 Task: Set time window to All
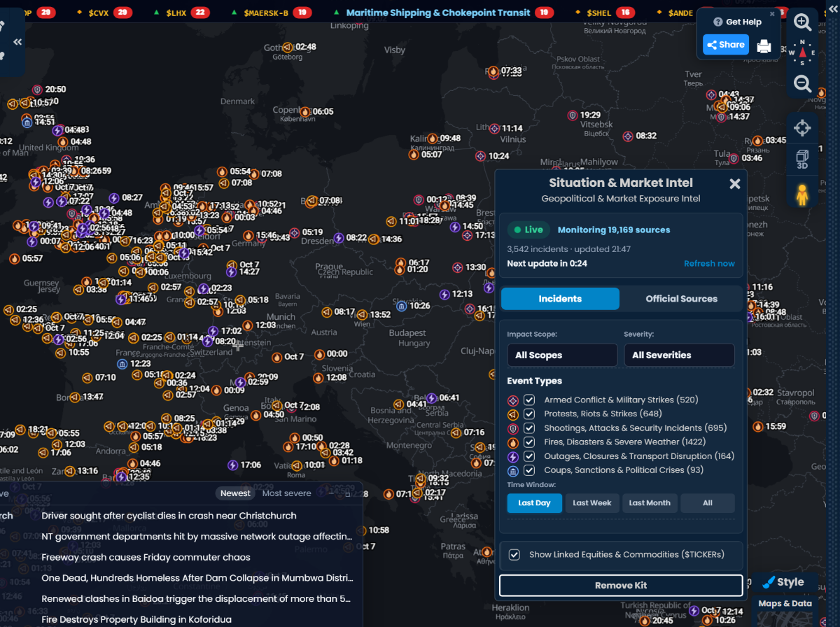708,503
